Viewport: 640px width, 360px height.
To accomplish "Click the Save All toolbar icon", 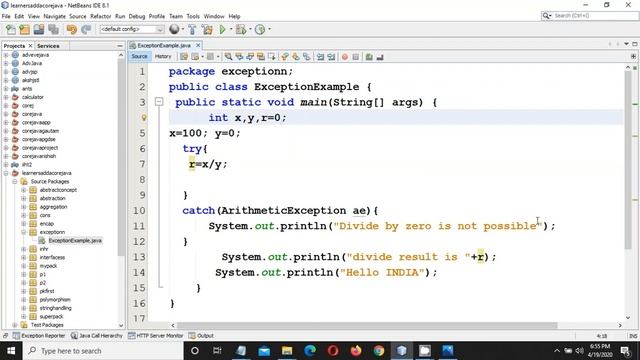I will [x=53, y=29].
